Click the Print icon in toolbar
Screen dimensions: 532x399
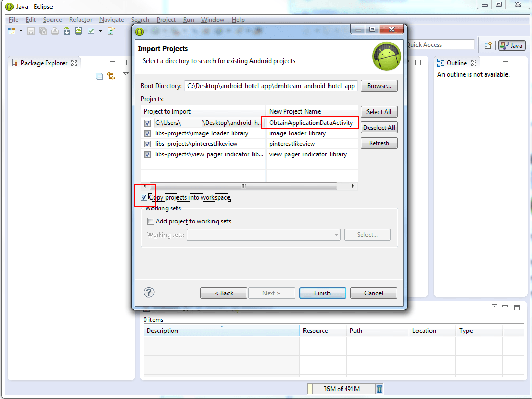click(x=55, y=31)
